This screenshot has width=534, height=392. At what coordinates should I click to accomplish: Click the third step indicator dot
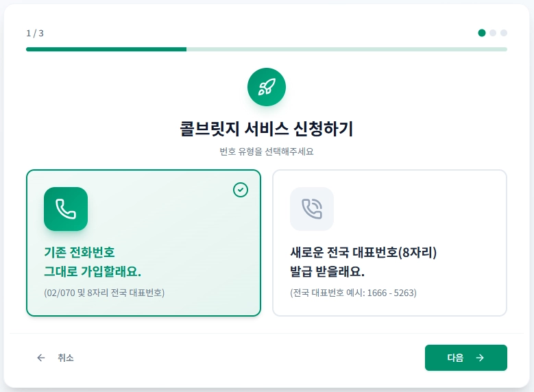tap(504, 32)
